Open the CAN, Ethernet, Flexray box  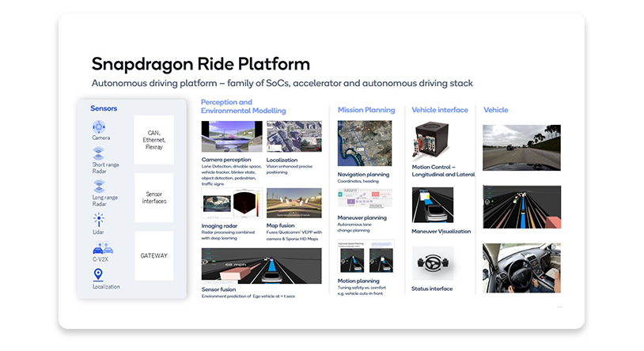coord(154,140)
